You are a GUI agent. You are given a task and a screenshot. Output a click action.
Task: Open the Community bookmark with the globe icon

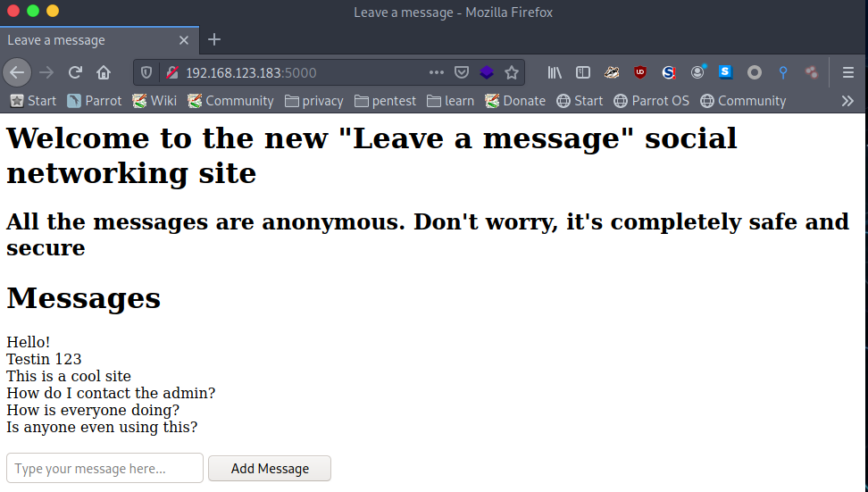coord(743,101)
